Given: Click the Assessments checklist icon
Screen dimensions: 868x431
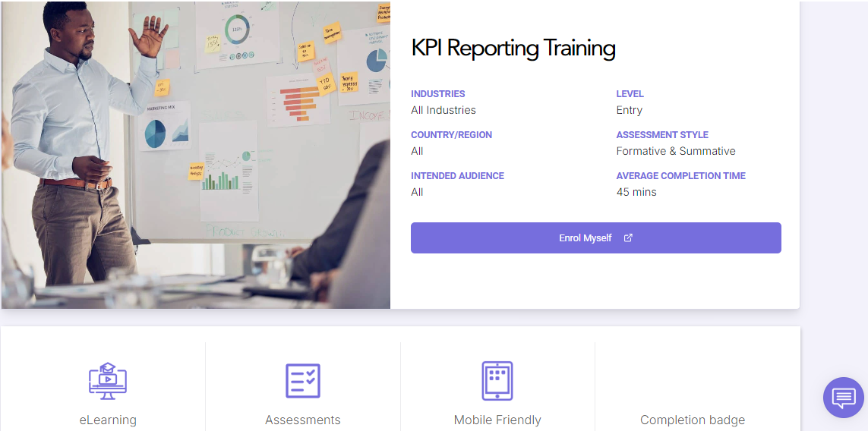Looking at the screenshot, I should coord(303,381).
